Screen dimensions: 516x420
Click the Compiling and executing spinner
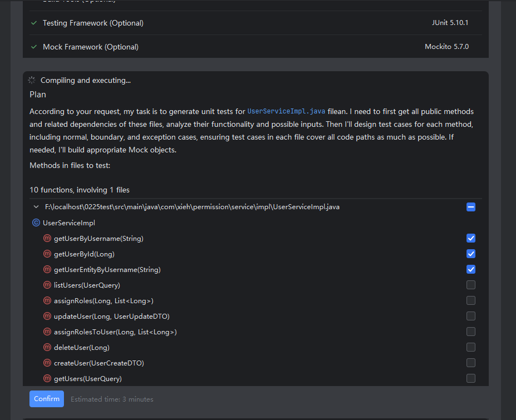(32, 81)
